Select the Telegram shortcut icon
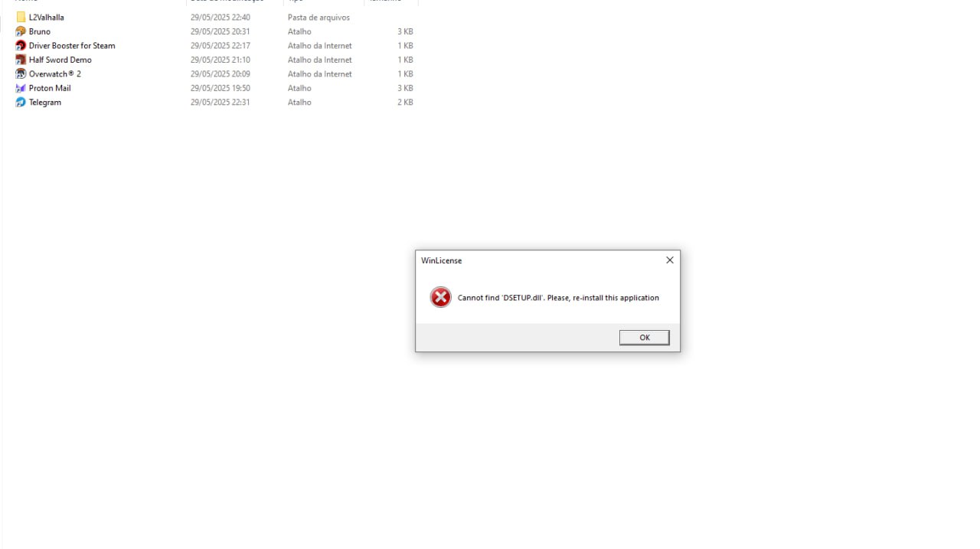This screenshot has width=980, height=549. tap(21, 102)
